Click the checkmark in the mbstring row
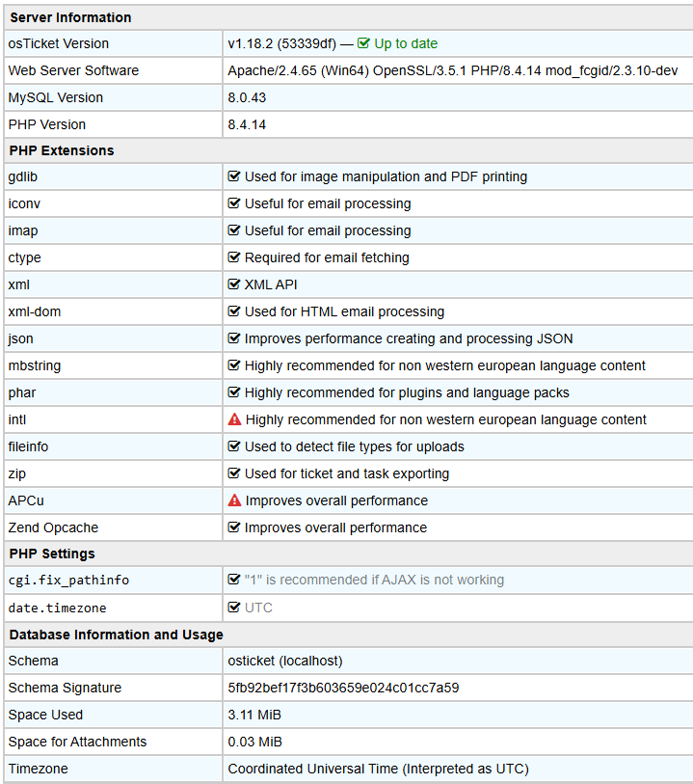 [x=234, y=365]
